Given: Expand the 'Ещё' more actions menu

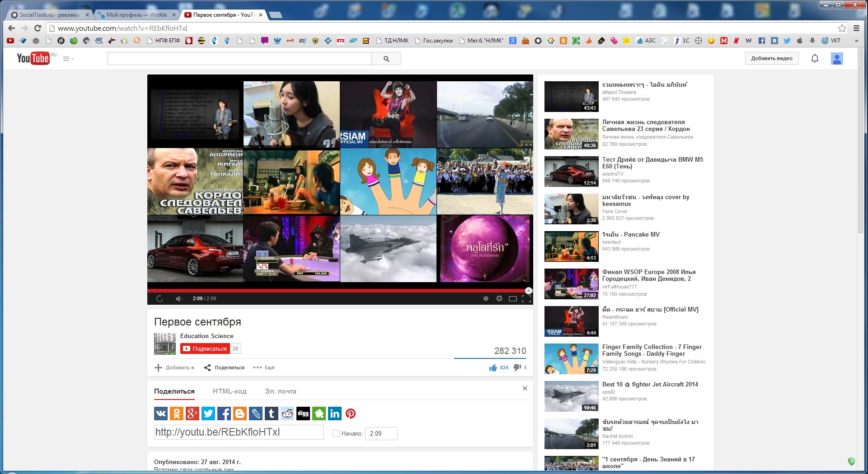Looking at the screenshot, I should (264, 367).
